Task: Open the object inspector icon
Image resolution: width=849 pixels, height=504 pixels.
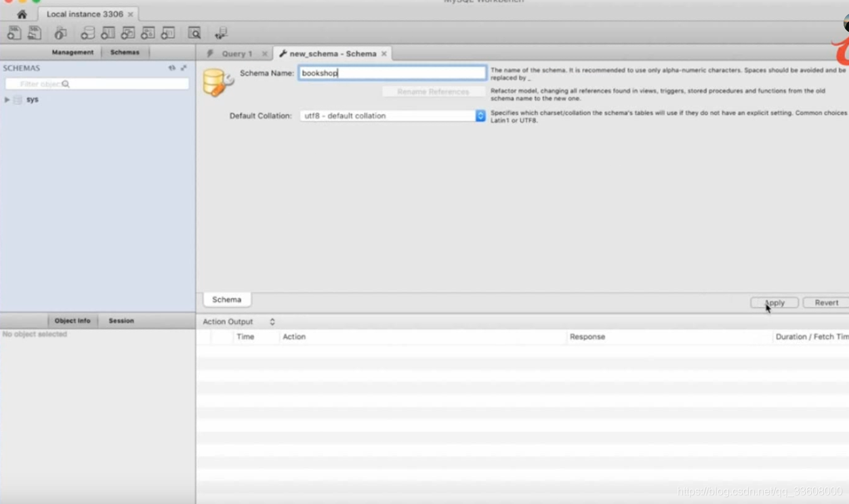Action: tap(61, 33)
